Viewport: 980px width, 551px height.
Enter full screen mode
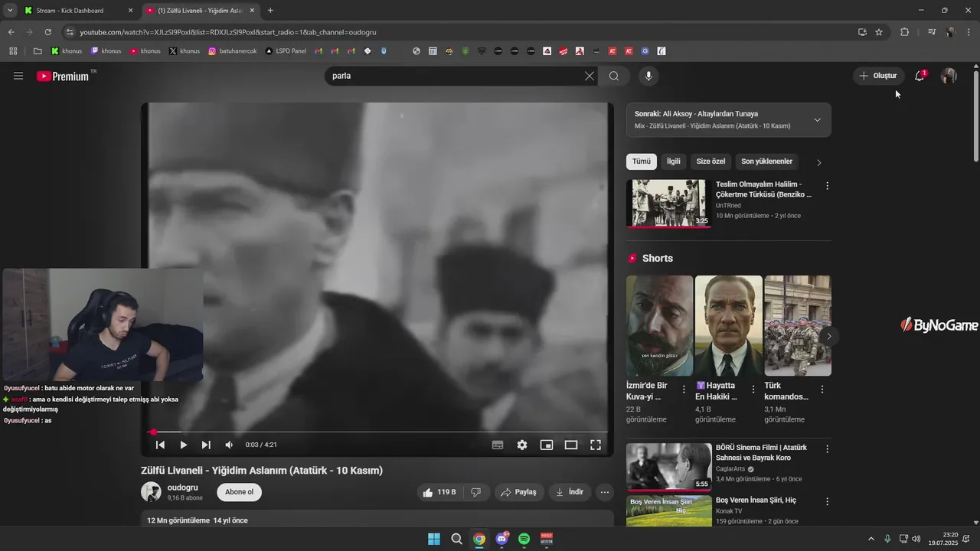click(596, 445)
